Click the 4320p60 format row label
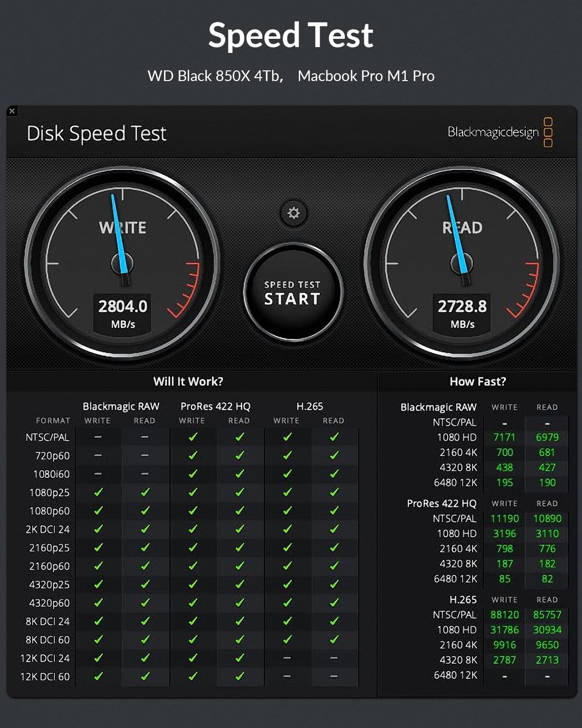Screen dimensions: 582x728 click(49, 603)
